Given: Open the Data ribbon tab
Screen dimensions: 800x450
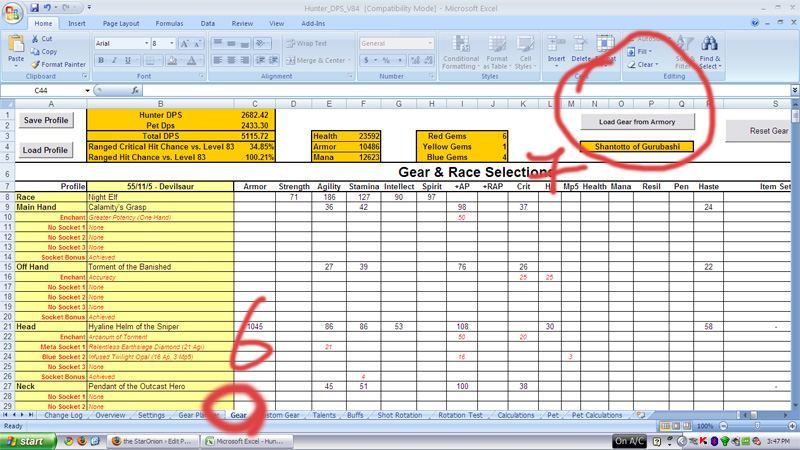Looking at the screenshot, I should pos(208,23).
